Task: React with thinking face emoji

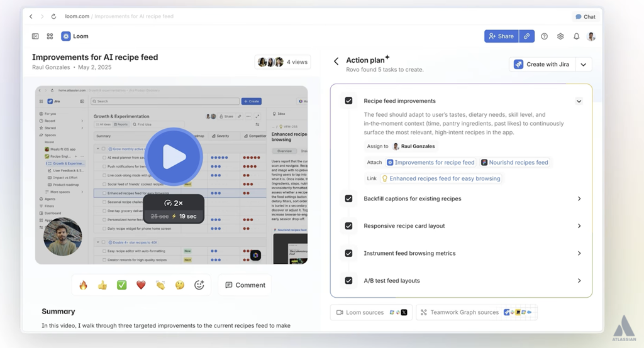Action: point(179,285)
